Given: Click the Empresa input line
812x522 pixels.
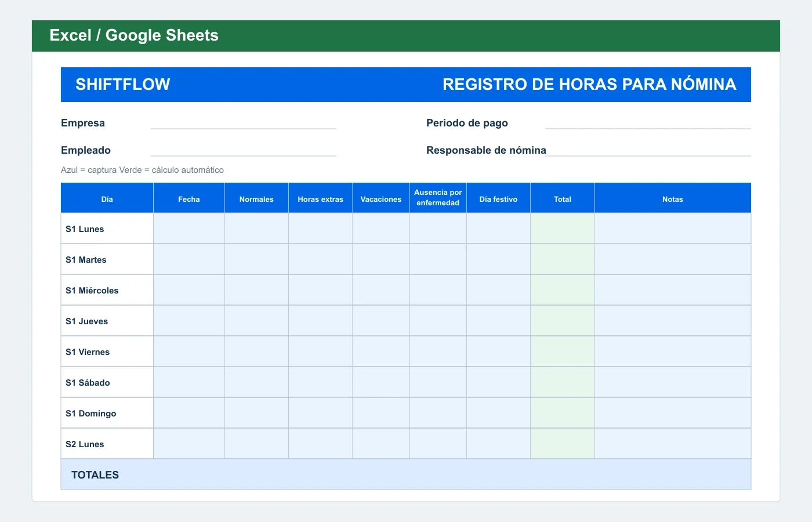Looking at the screenshot, I should pos(244,123).
